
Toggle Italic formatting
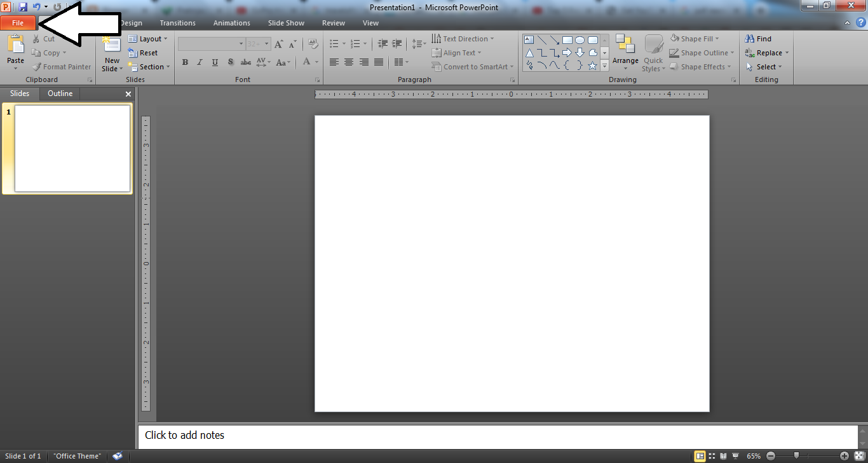tap(200, 62)
